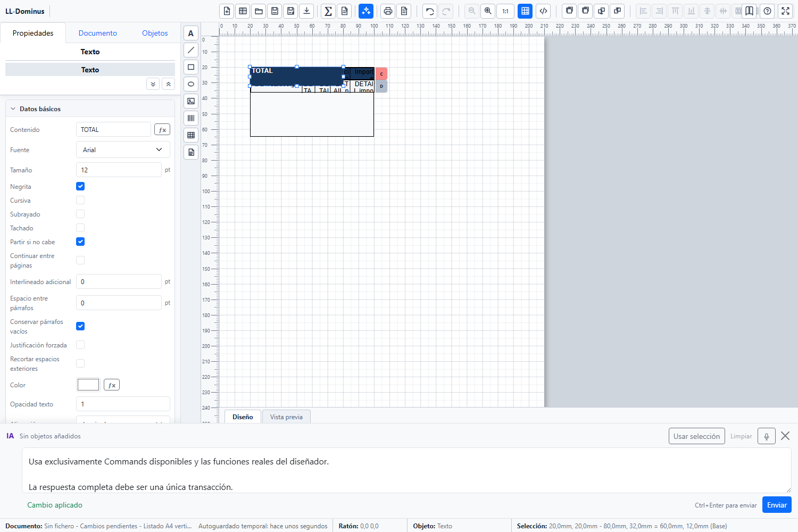Open the book manual icon
The height and width of the screenshot is (532, 798).
point(749,11)
